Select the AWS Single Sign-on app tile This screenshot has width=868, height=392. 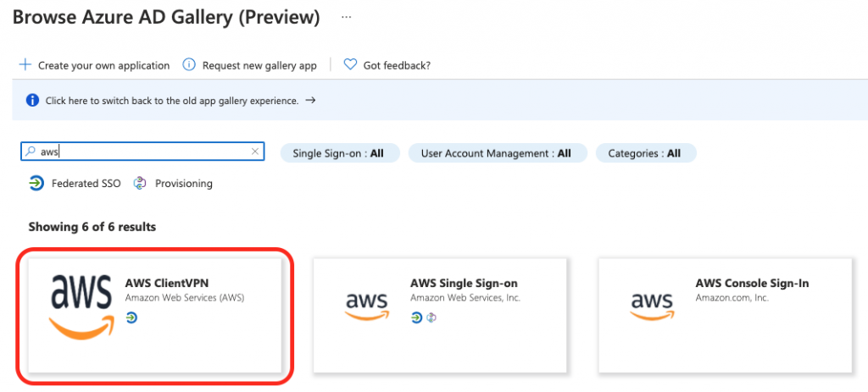(x=440, y=315)
